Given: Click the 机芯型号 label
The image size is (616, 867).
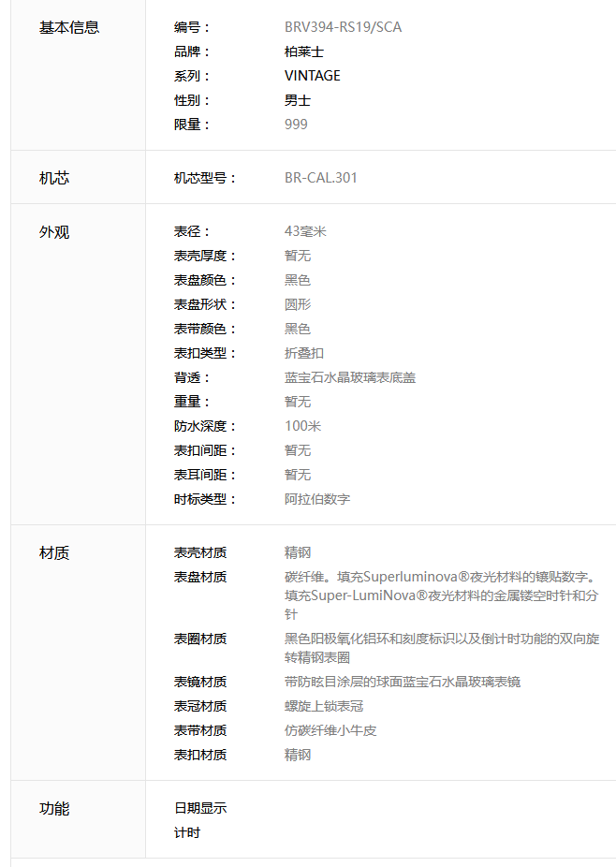Looking at the screenshot, I should (x=205, y=178).
